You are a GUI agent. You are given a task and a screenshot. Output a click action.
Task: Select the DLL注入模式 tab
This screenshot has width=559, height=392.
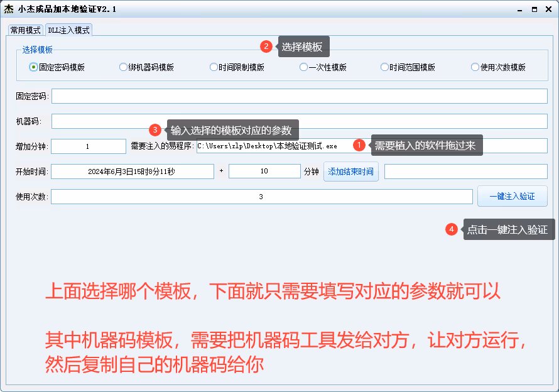click(x=68, y=30)
